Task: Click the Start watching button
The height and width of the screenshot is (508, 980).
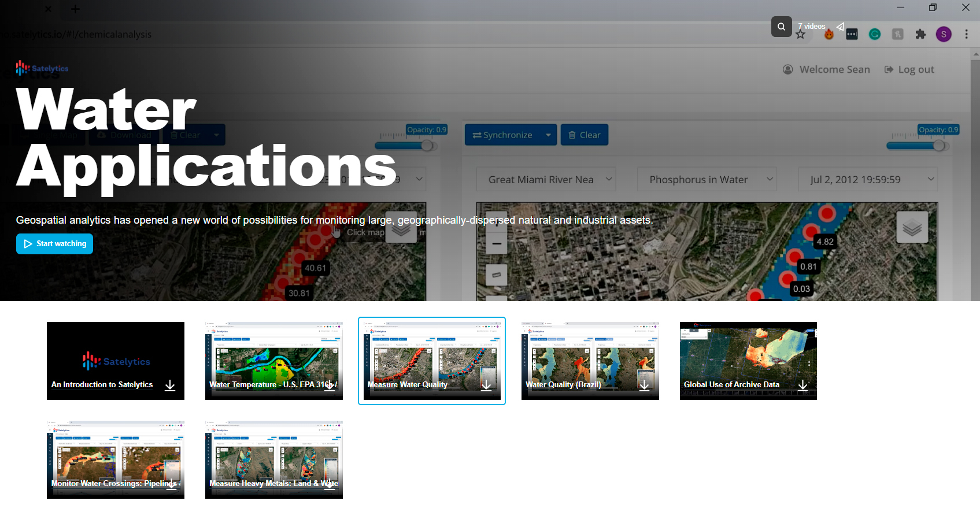Action: point(54,244)
